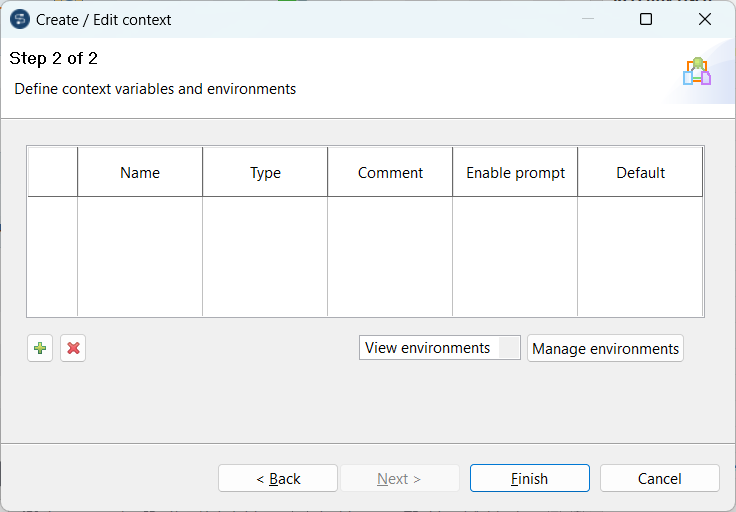The image size is (736, 512).
Task: Click the greyed-out Next button
Action: coord(399,478)
